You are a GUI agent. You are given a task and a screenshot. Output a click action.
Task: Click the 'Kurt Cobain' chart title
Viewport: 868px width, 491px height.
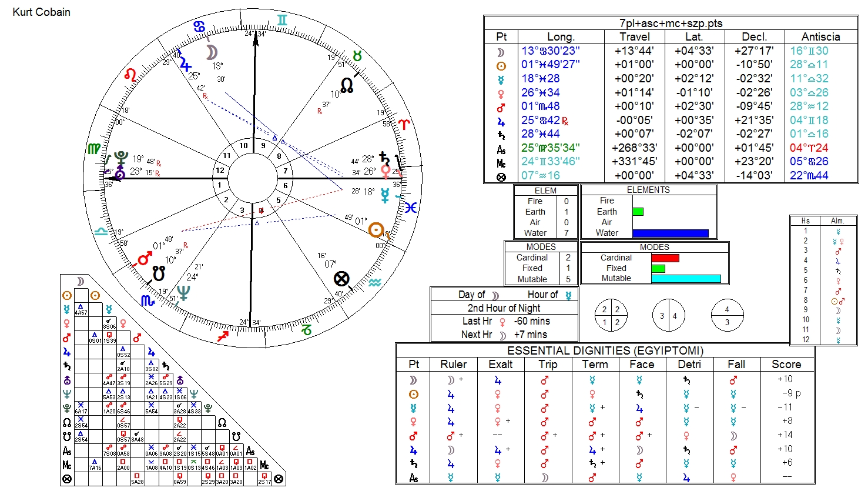coord(41,12)
